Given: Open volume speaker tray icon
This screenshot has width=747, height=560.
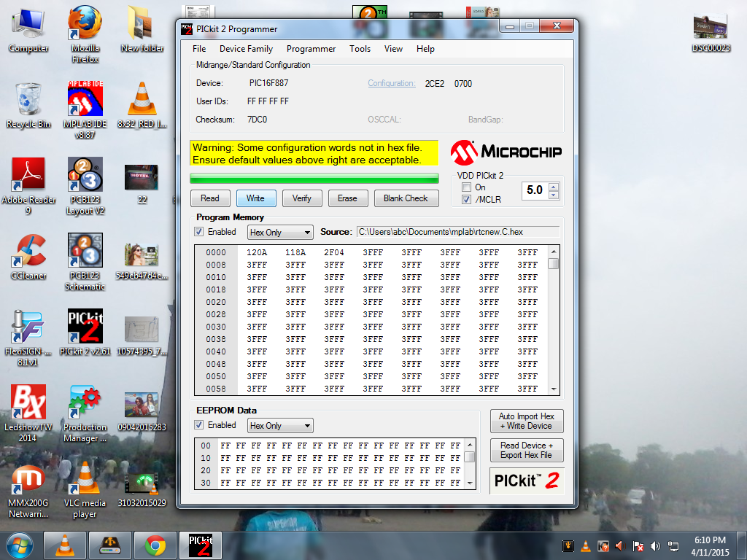Looking at the screenshot, I should (x=656, y=546).
